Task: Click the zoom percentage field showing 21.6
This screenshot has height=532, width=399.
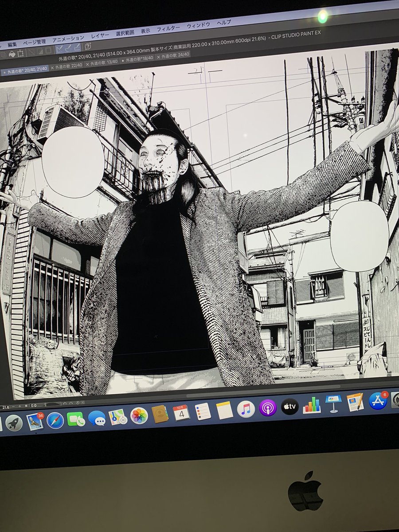Action: point(5,407)
